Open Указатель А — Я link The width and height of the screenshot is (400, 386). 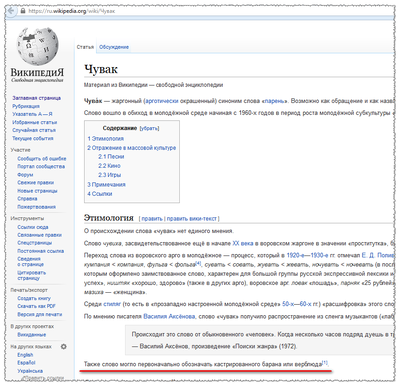[x=32, y=114]
